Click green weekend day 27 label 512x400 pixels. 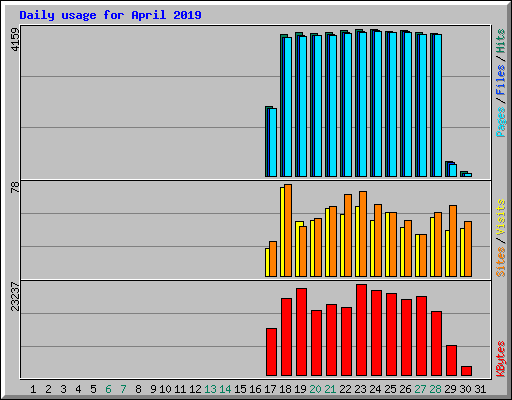pyautogui.click(x=420, y=389)
